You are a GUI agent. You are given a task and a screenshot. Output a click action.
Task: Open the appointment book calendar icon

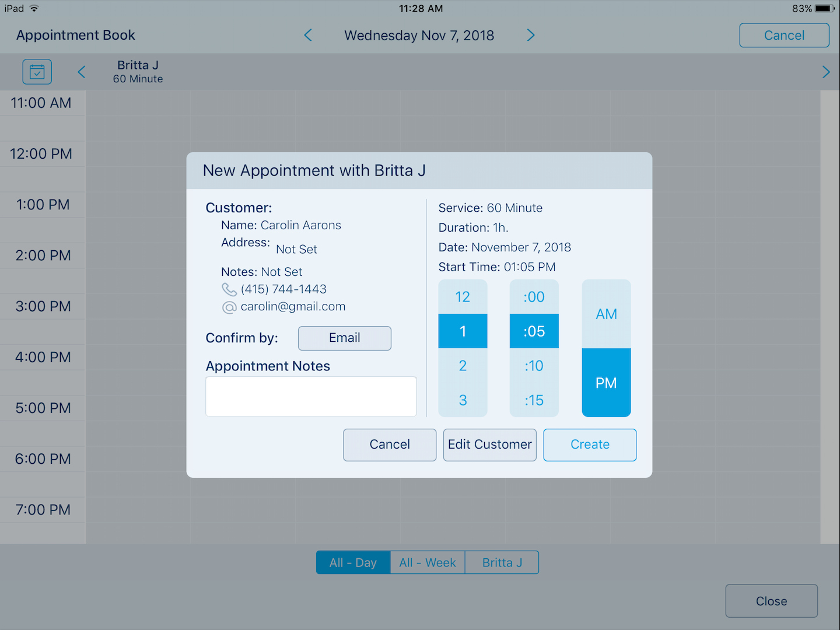[37, 71]
